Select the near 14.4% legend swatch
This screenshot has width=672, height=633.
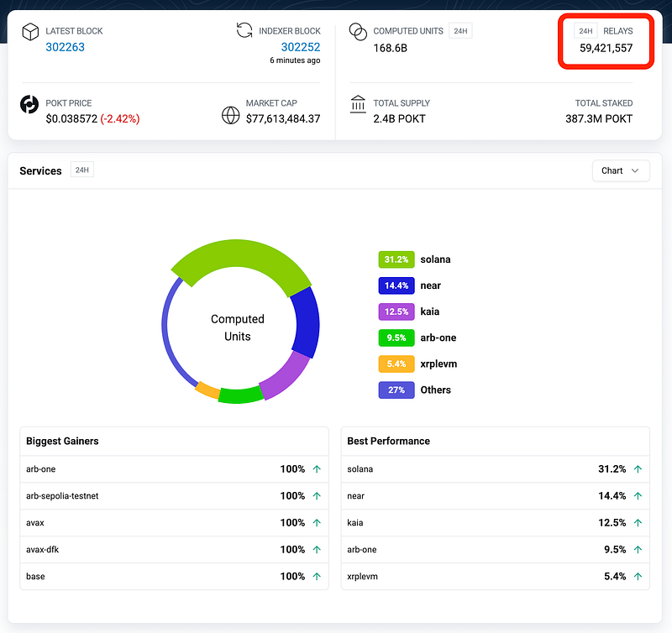click(x=396, y=285)
